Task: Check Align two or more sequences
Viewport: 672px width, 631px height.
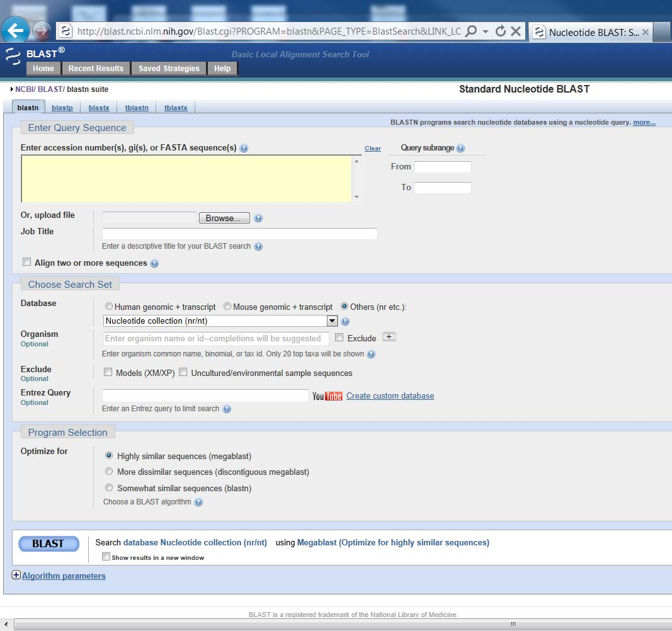Action: 26,262
